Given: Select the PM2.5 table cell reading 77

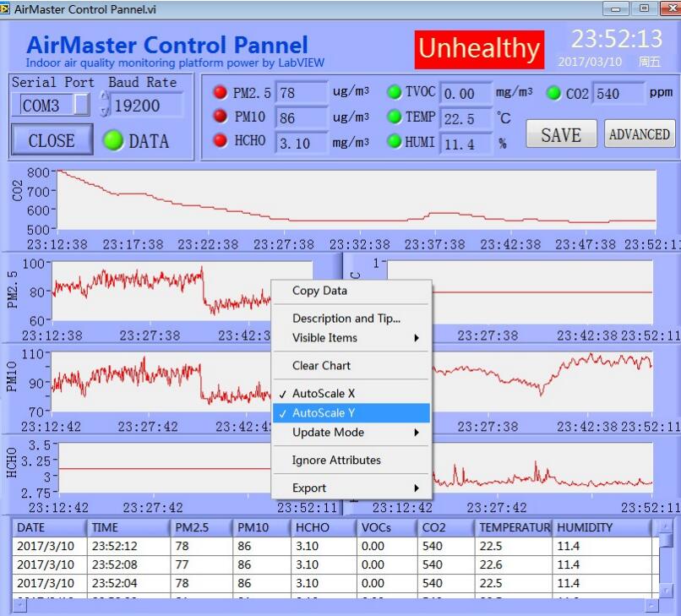Looking at the screenshot, I should click(201, 564).
